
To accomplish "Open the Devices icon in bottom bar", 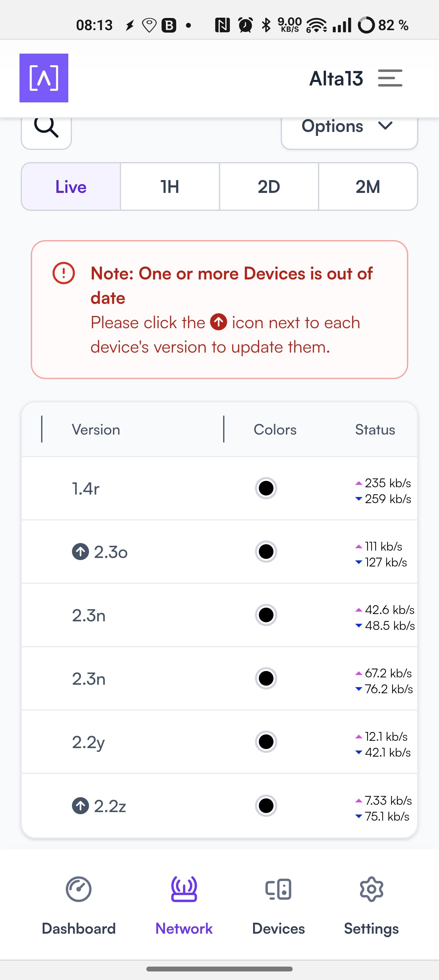I will point(278,889).
